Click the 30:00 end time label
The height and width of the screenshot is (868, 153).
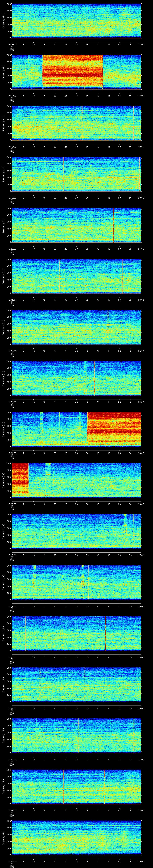(141, 708)
